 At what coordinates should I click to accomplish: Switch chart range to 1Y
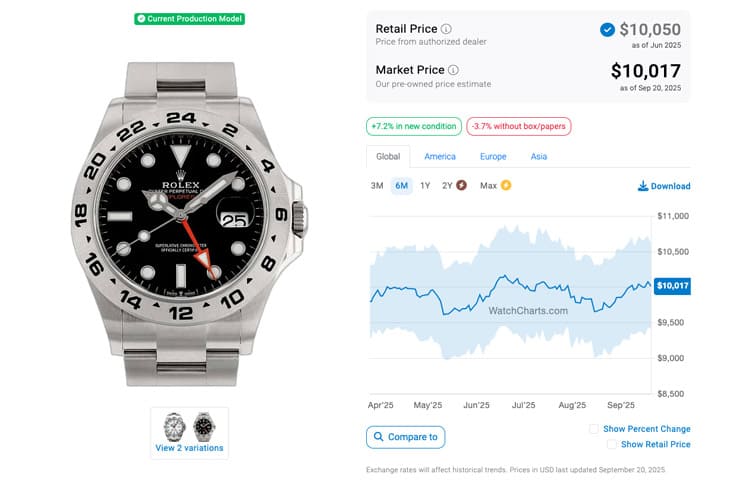point(425,185)
